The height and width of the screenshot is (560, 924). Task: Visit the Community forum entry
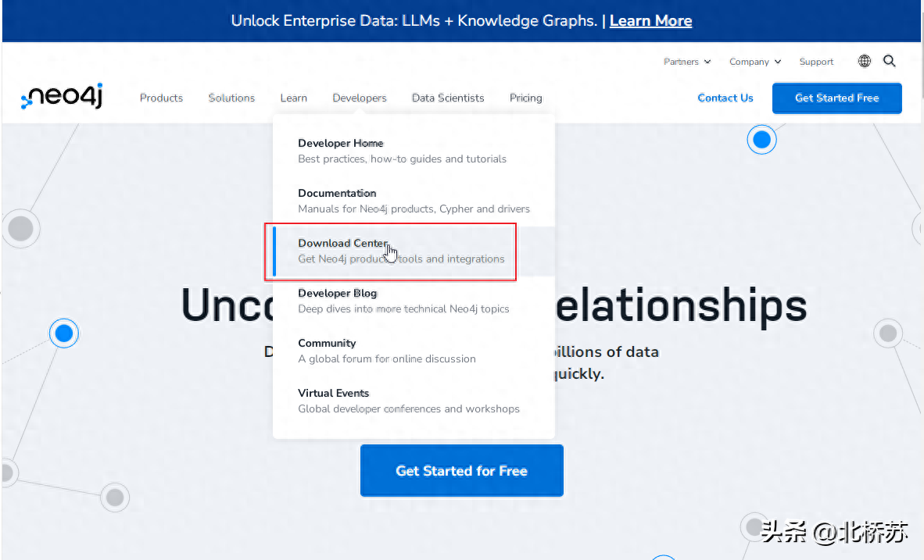click(x=327, y=343)
